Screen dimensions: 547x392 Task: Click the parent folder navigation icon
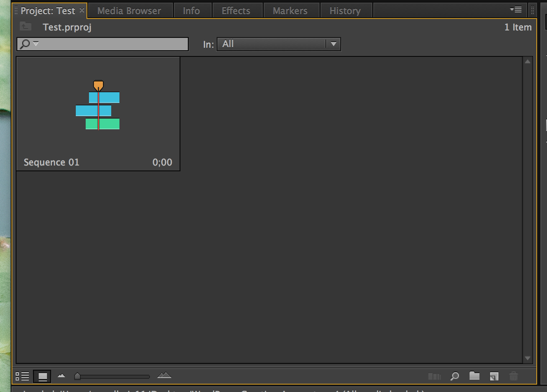pos(26,27)
